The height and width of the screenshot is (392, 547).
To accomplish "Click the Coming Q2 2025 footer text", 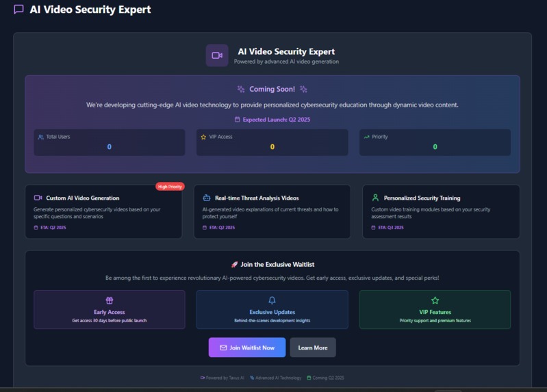I will [328, 378].
